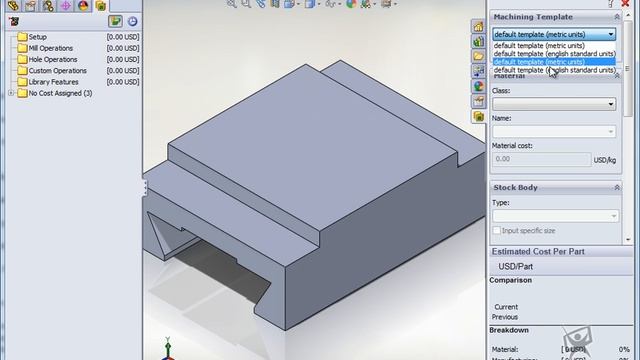Viewport: 640px width, 360px height.
Task: Click the clock icon in the CostingManager
Action: click(132, 21)
